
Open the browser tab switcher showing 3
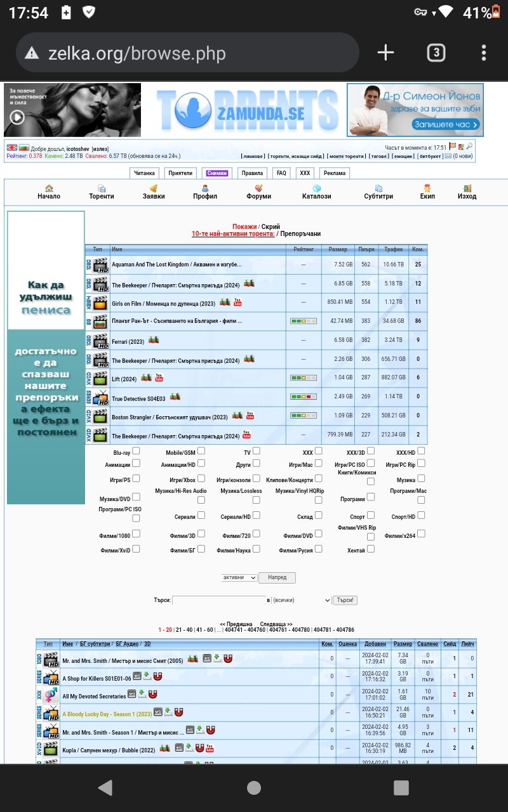pyautogui.click(x=436, y=53)
